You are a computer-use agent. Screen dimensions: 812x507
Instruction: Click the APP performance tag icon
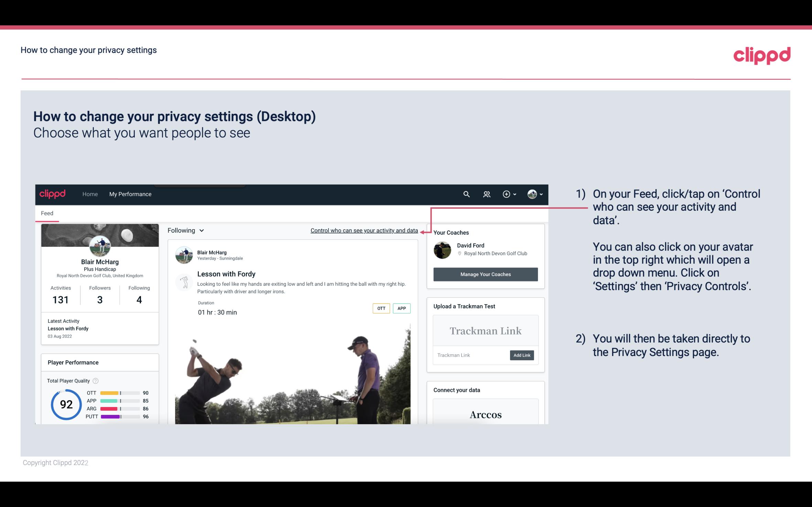pos(402,307)
